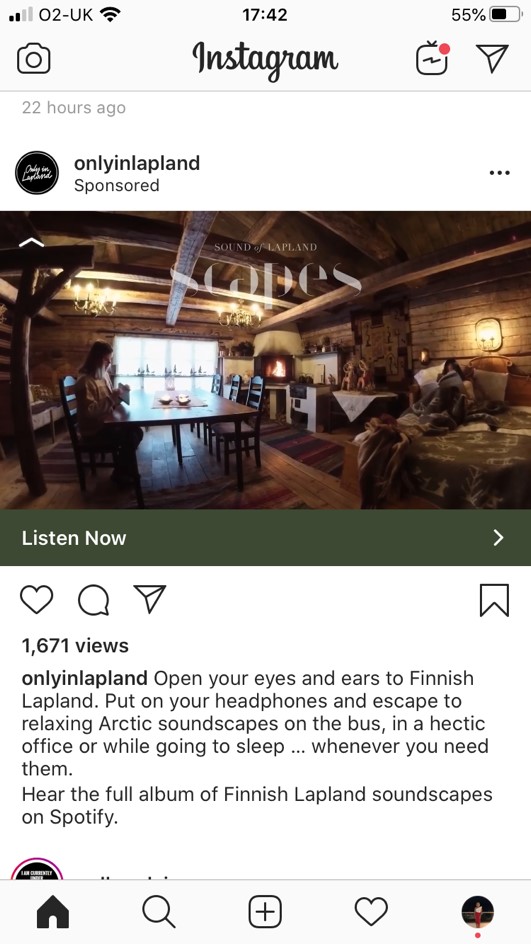Screen dimensions: 531x944
Task: Tap the up chevron on the video
Action: tap(32, 243)
